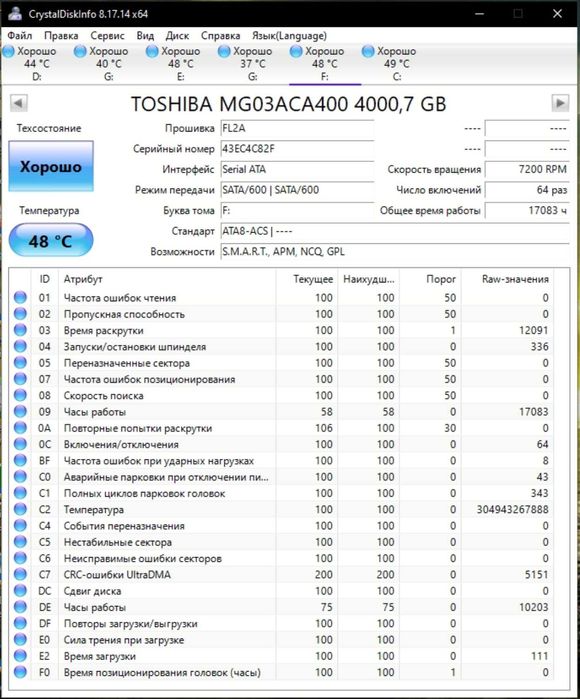Click status icon for attribute 0A
The height and width of the screenshot is (699, 580).
pos(20,428)
